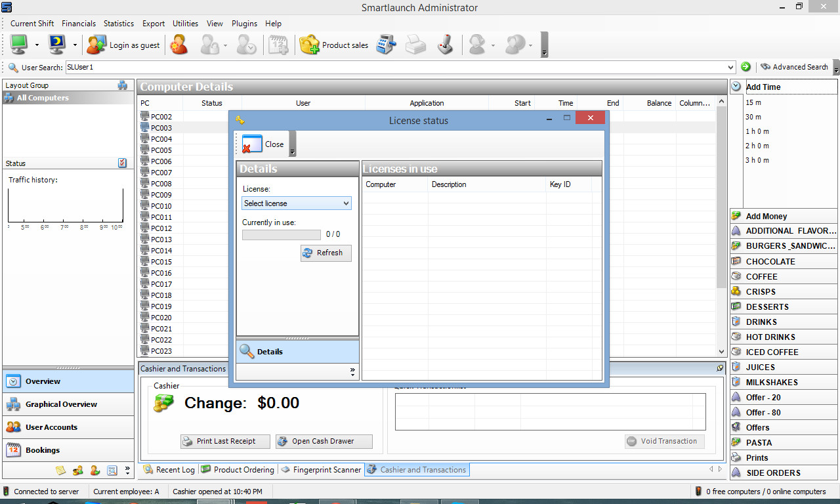Click the joystick icon in toolbar
Viewport: 840px width, 504px height.
(446, 45)
